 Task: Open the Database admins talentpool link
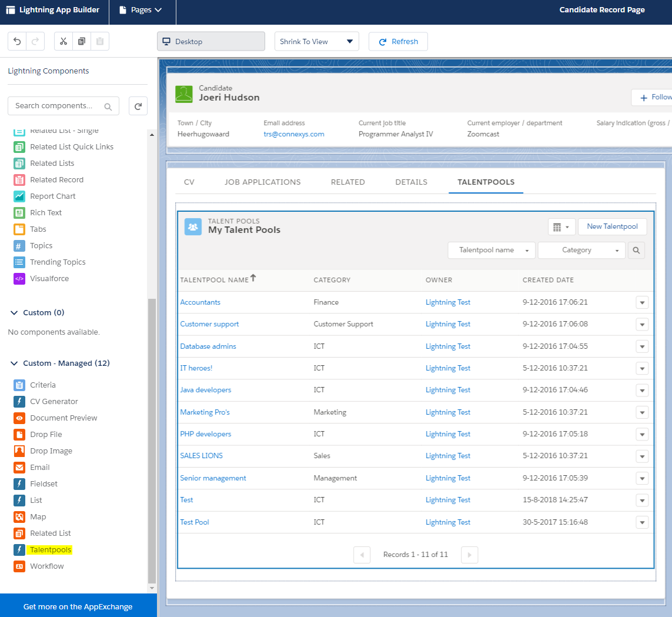pyautogui.click(x=208, y=346)
